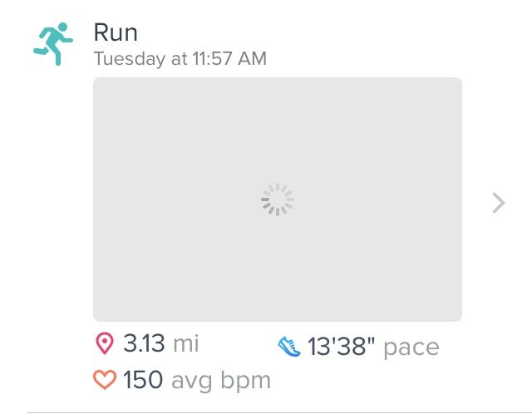Image resolution: width=532 pixels, height=414 pixels.
Task: Click the blue running shoe icon
Action: coord(288,346)
